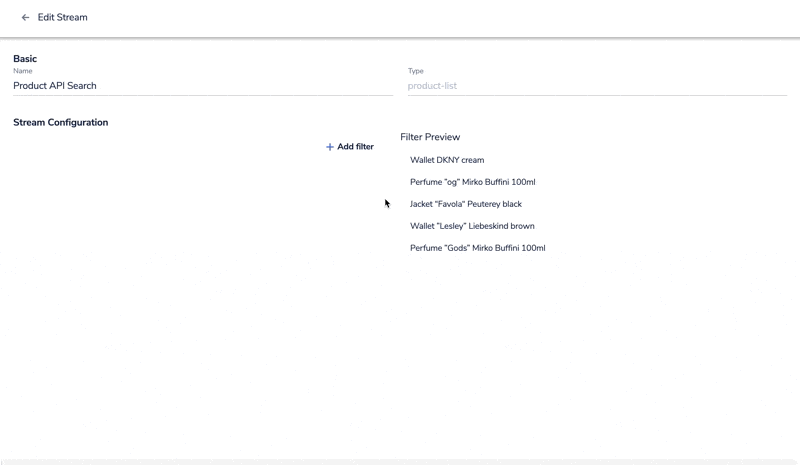This screenshot has height=465, width=800.
Task: Click the Stream Configuration heading
Action: 61,123
